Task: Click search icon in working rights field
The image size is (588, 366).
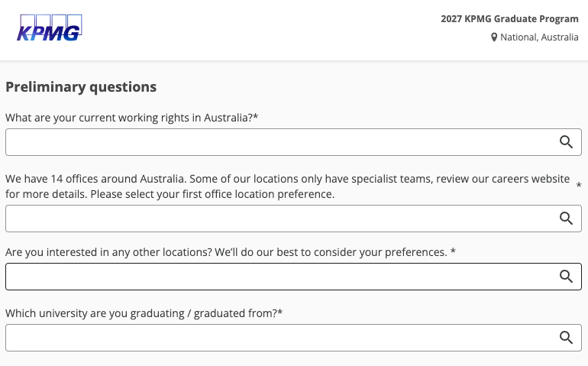Action: [566, 142]
